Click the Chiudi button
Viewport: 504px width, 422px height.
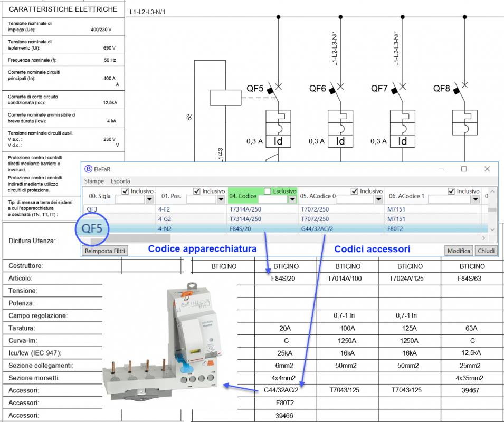486,251
